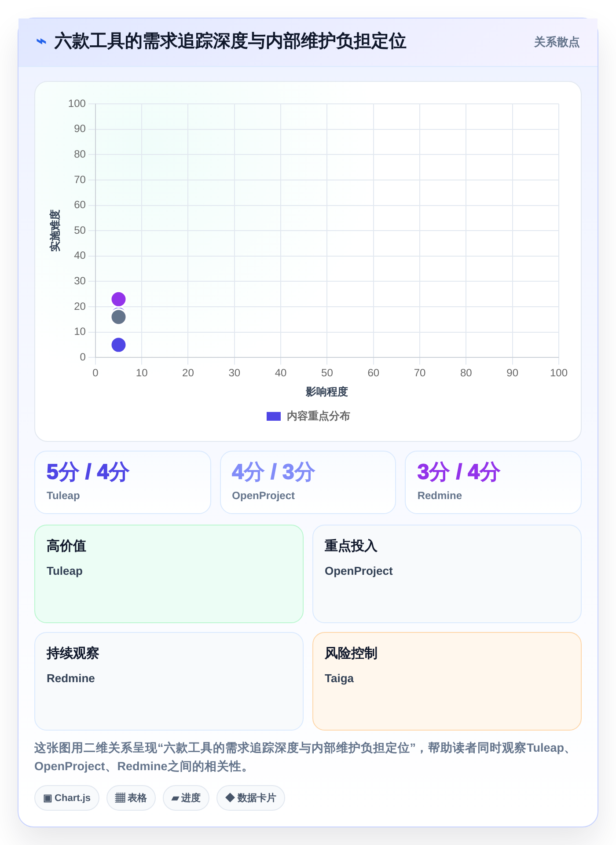The image size is (616, 845).
Task: Click the Redmine text in 持续观察 card
Action: tap(71, 678)
